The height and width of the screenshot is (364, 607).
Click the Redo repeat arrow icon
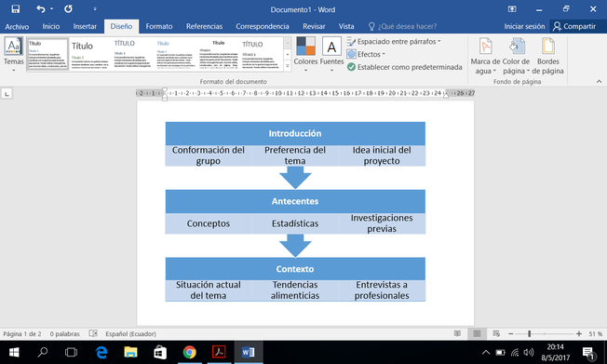point(68,9)
